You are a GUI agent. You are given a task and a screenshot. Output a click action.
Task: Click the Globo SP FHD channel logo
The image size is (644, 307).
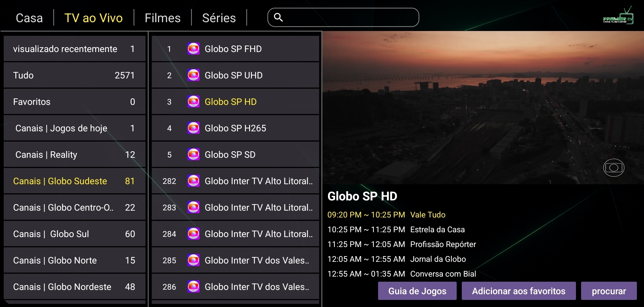coord(193,49)
